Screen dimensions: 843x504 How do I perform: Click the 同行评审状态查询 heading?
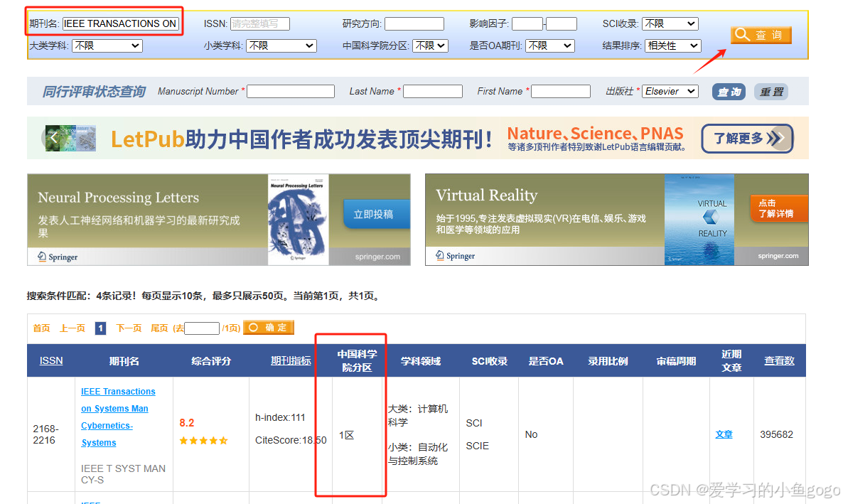pyautogui.click(x=94, y=92)
